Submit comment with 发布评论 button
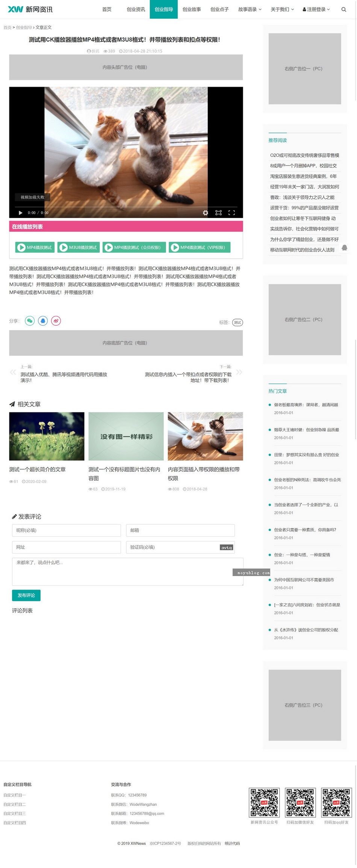This screenshot has height=868, width=357. tap(26, 595)
